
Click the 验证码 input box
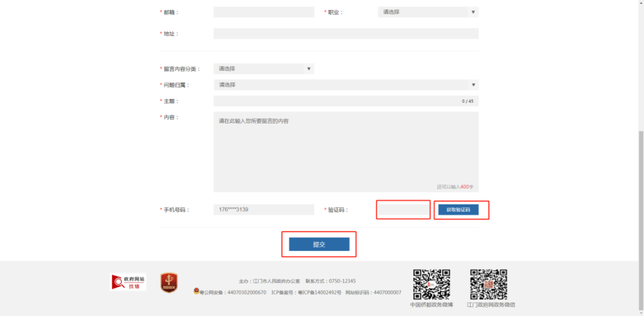(x=404, y=210)
